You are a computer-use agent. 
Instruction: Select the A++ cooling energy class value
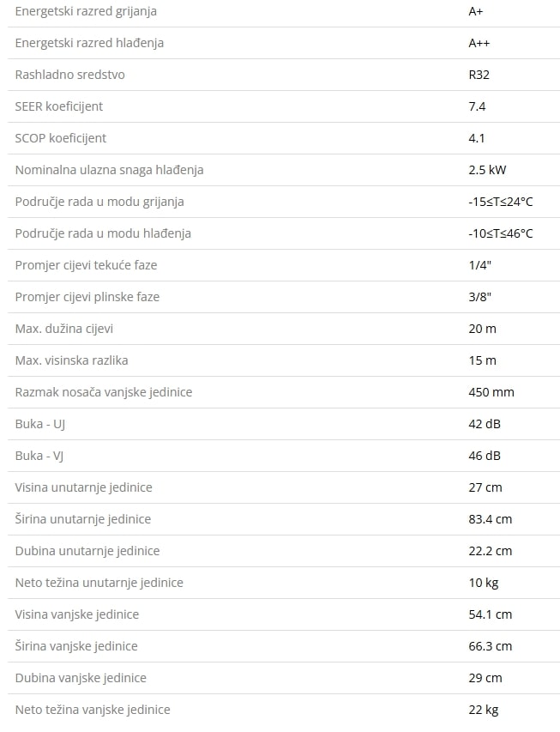(x=479, y=43)
